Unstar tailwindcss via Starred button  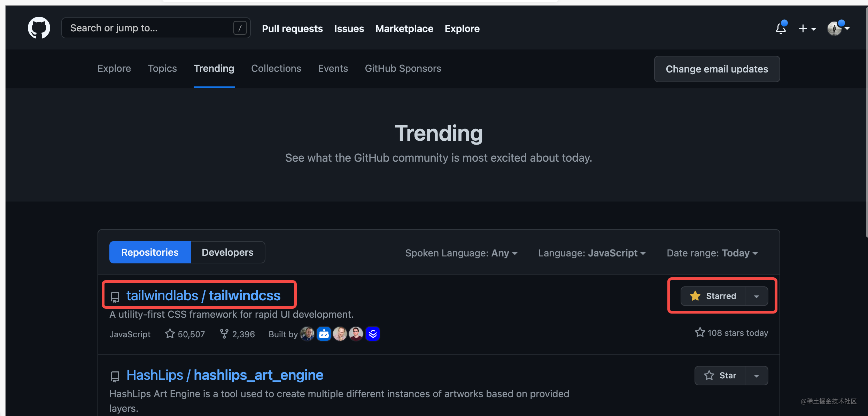point(713,296)
